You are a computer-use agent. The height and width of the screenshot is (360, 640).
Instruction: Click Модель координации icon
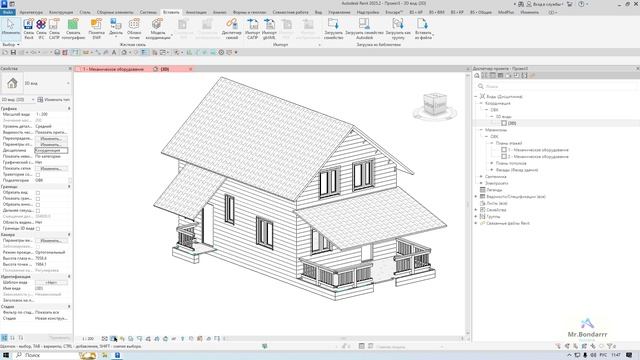pos(158,29)
